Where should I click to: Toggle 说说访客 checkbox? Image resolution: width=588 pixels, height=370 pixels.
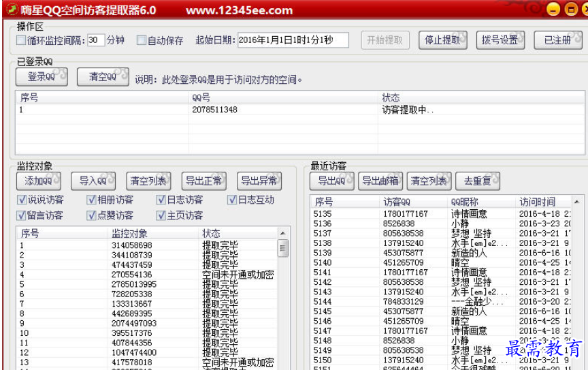click(22, 200)
